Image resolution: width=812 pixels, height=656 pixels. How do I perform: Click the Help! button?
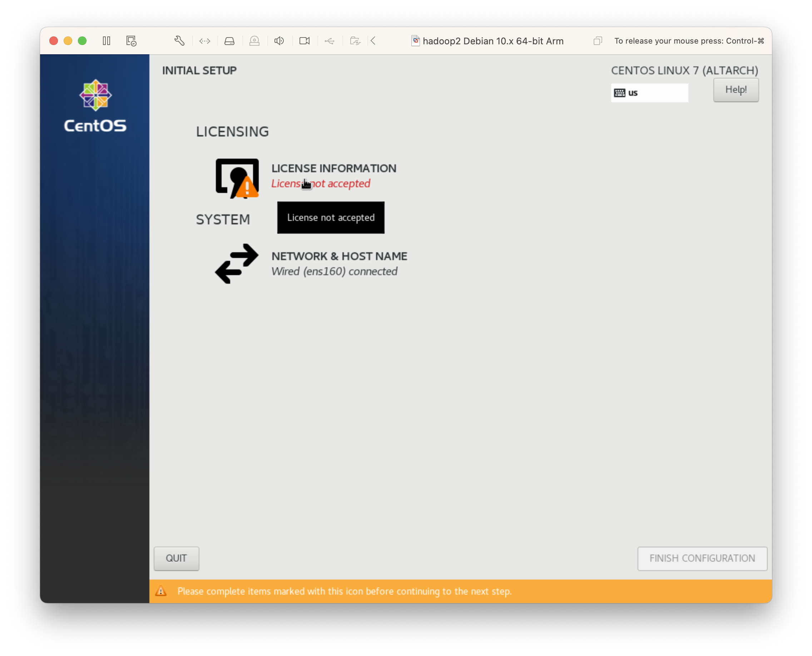[736, 89]
